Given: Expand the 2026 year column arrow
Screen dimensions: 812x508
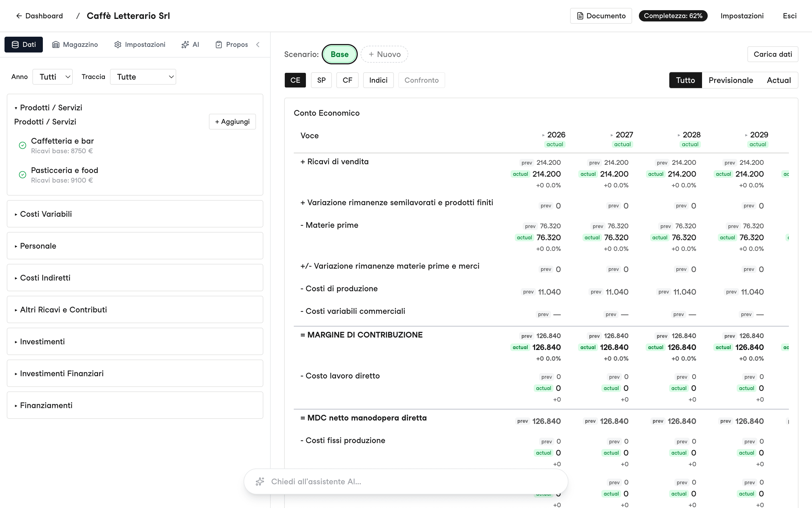Looking at the screenshot, I should [x=543, y=135].
